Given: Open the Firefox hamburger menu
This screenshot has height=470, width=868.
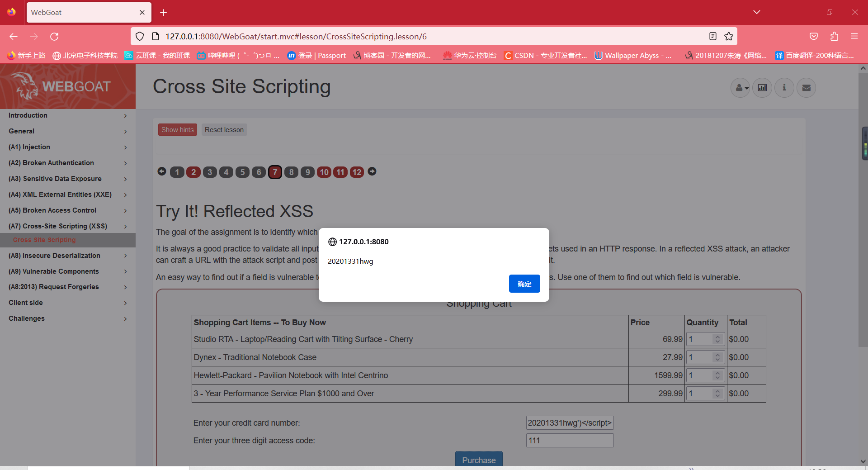Looking at the screenshot, I should (x=854, y=37).
